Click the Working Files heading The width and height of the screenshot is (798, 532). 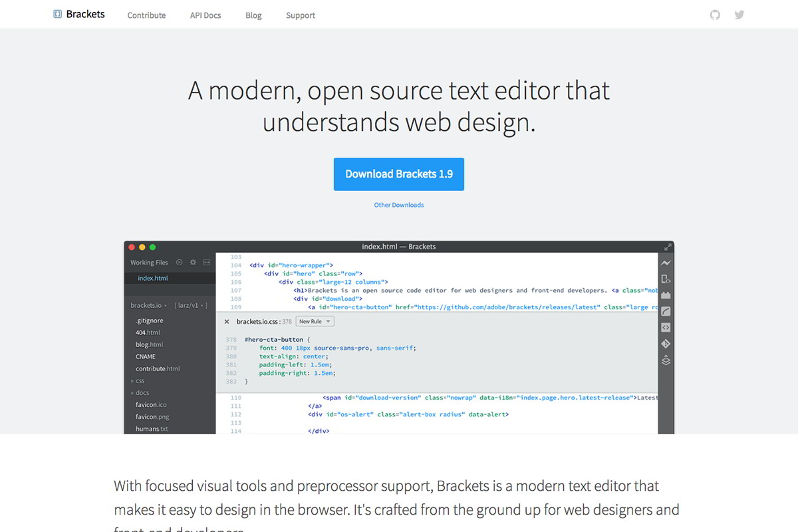[x=149, y=263]
